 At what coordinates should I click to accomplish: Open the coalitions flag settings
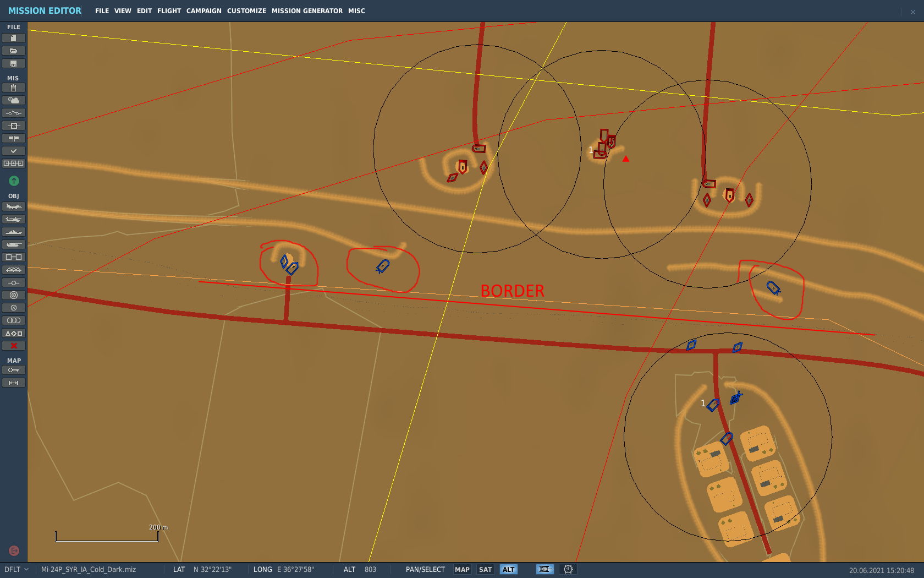(x=14, y=138)
